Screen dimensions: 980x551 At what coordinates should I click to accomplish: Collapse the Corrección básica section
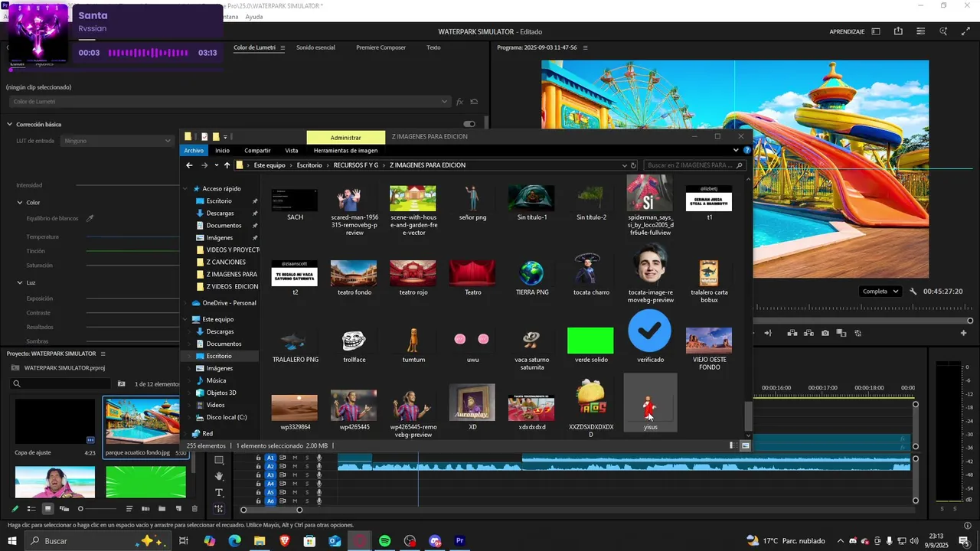(10, 124)
